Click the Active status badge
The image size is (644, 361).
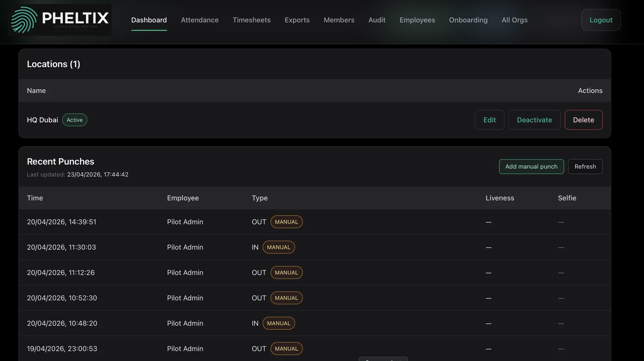tap(74, 120)
